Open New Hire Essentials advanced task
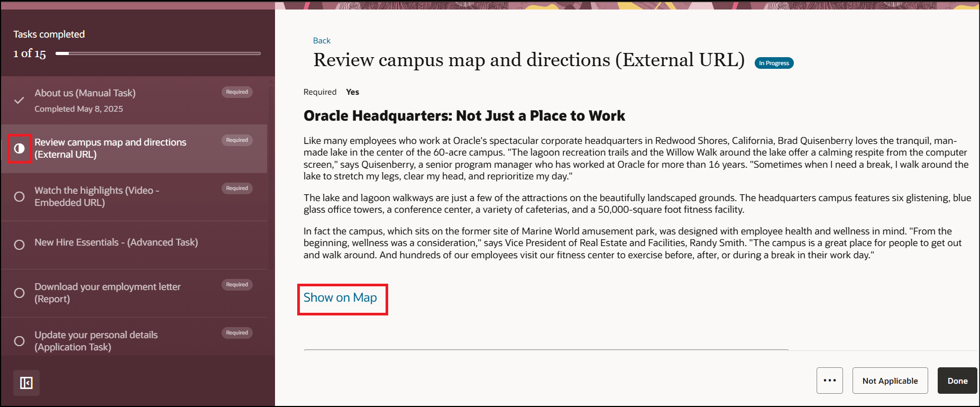The width and height of the screenshot is (980, 407). point(134,245)
